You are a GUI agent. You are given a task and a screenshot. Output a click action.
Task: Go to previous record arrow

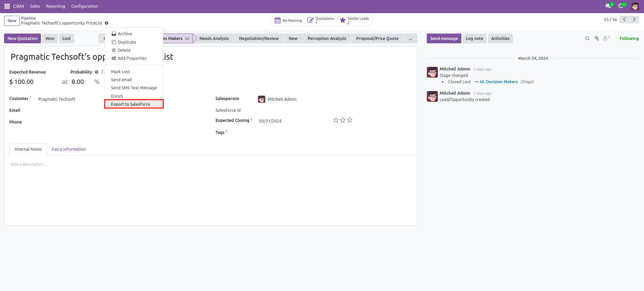pos(624,19)
